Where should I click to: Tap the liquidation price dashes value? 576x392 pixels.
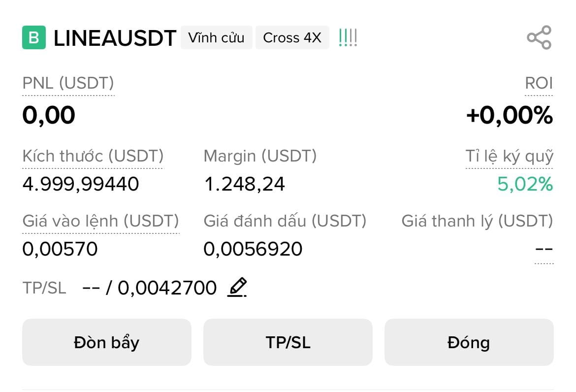(544, 249)
